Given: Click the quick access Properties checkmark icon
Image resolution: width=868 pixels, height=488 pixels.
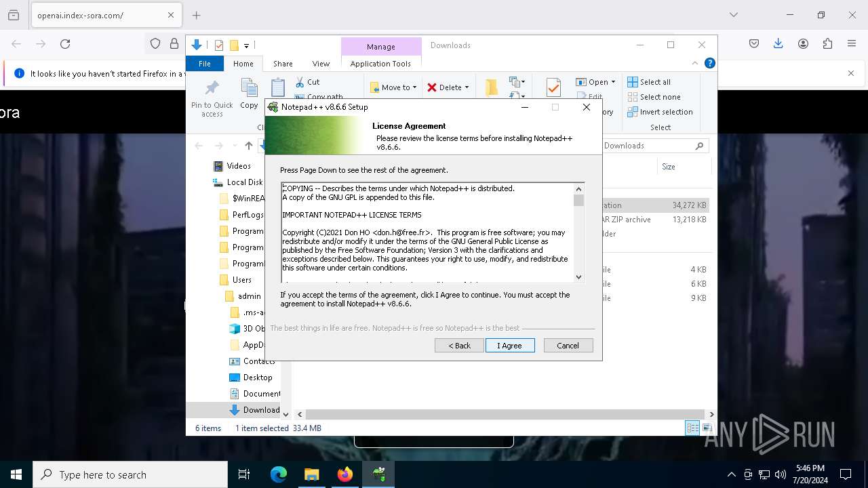Looking at the screenshot, I should (x=219, y=45).
